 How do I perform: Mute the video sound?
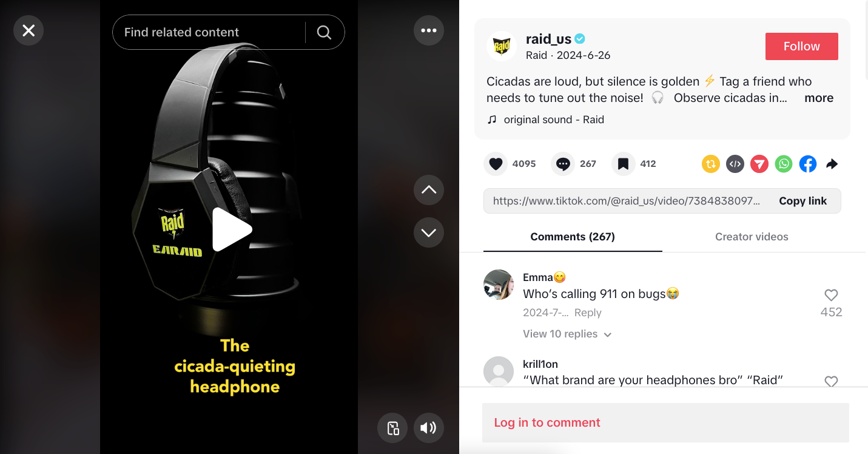(429, 428)
